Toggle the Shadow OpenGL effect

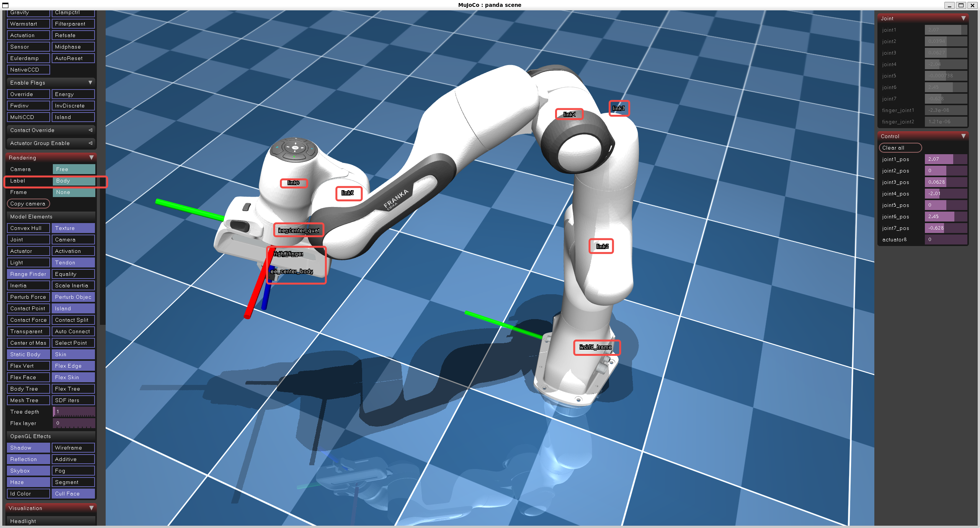coord(28,448)
